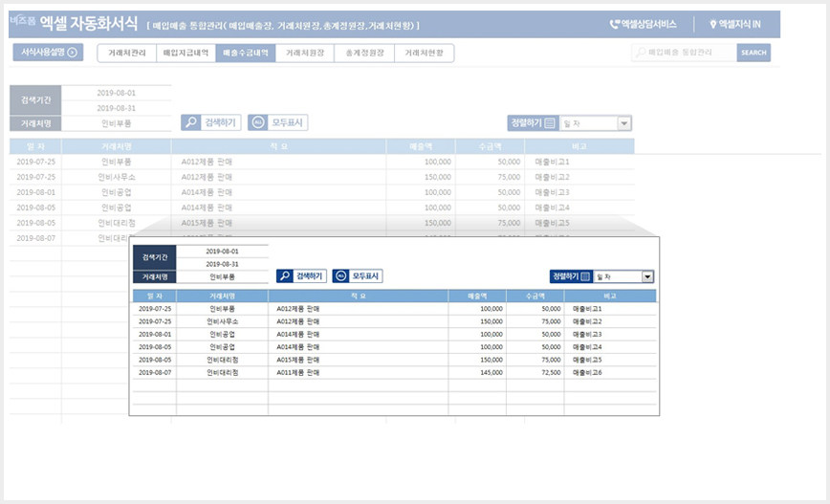Viewport: 830px width, 504px height.
Task: Select 인비사무소 cell in enlarged panel
Action: click(222, 321)
